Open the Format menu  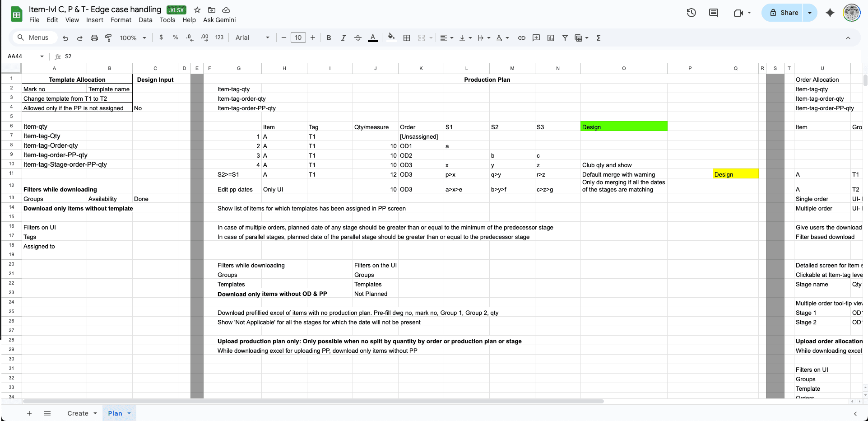tap(121, 20)
